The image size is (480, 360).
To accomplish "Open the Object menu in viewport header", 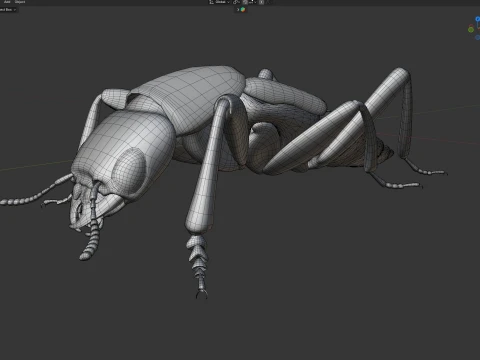I will click(x=20, y=2).
